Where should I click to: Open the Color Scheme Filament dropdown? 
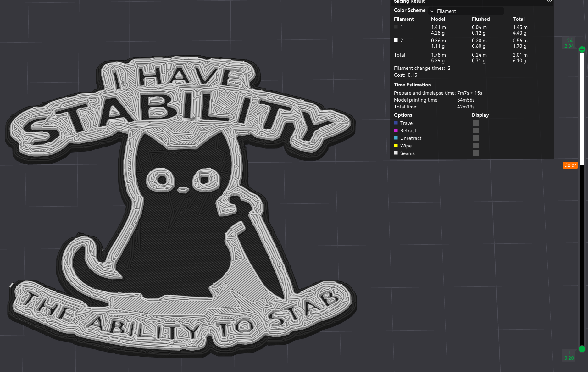click(x=465, y=11)
